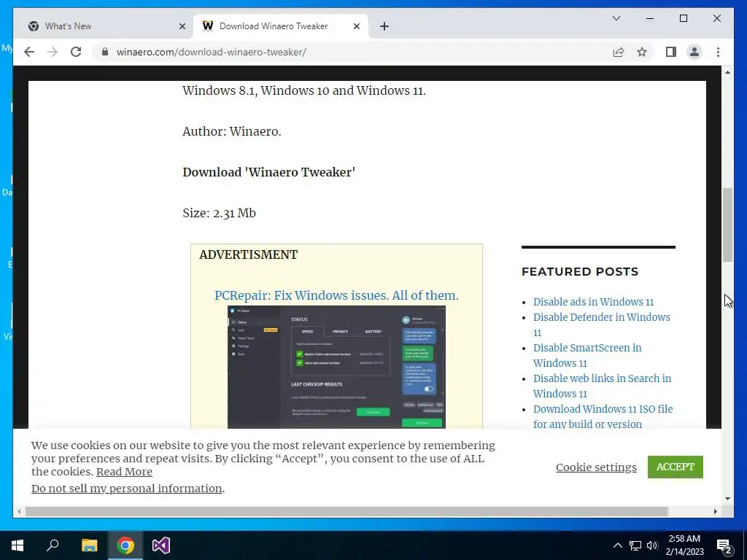
Task: Open File Explorer from taskbar
Action: [89, 545]
